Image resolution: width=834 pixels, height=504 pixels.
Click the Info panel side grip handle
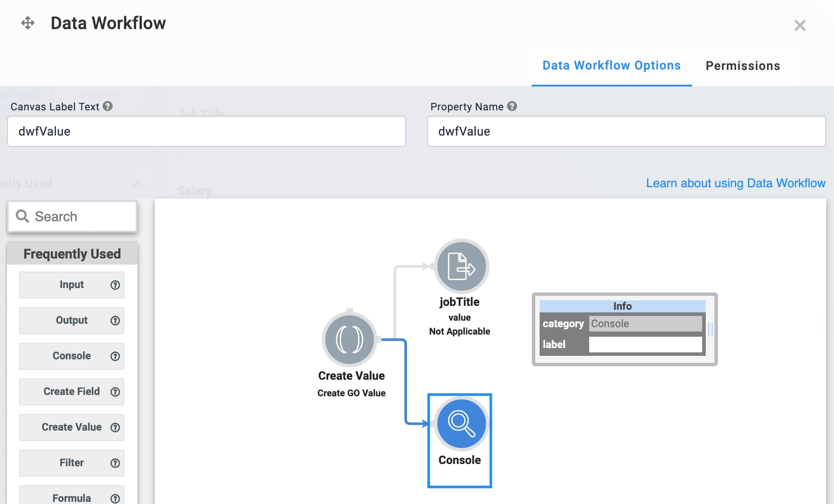pos(711,329)
